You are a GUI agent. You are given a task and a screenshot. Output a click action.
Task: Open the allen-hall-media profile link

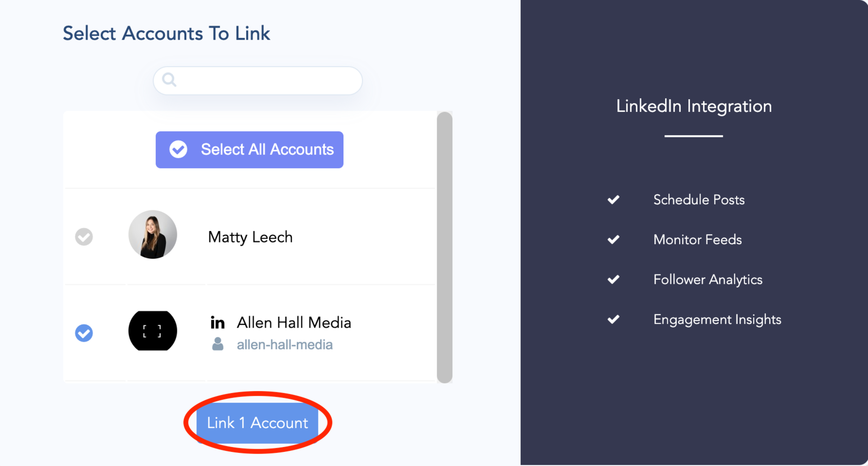tap(285, 344)
